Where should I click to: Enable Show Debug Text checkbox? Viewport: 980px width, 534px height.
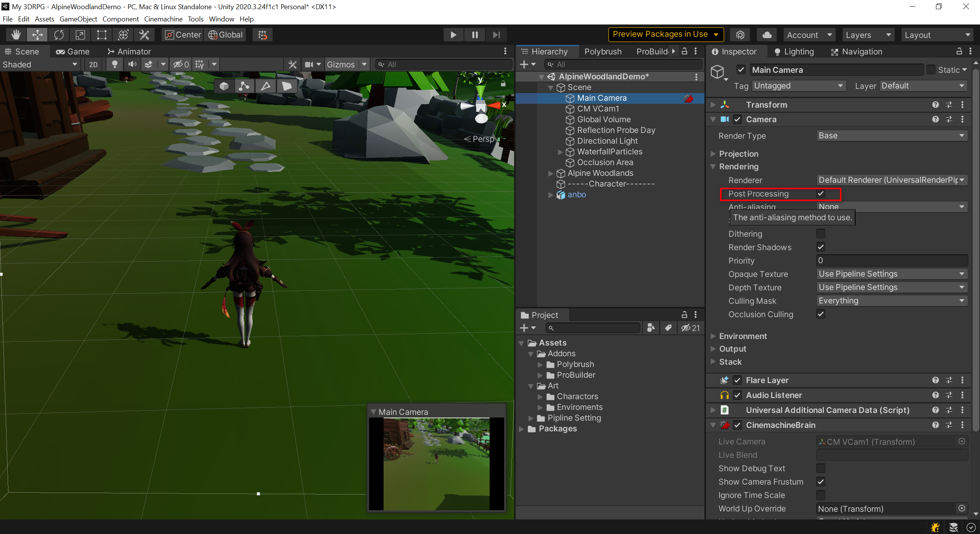(x=821, y=468)
